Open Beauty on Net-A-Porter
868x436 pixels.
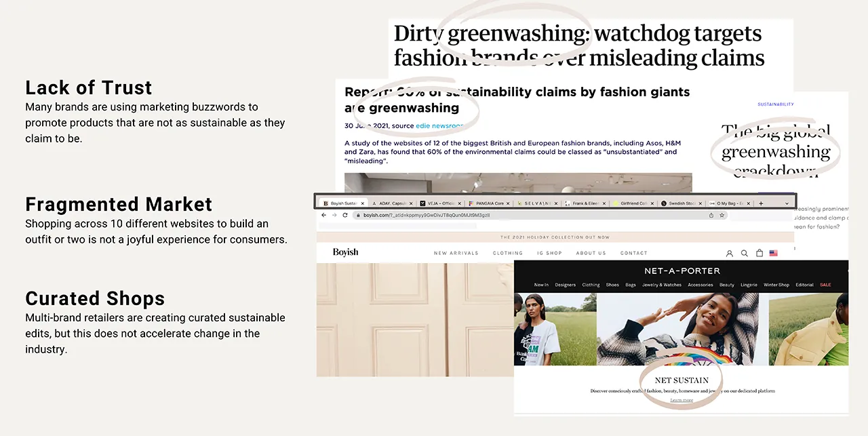click(727, 285)
